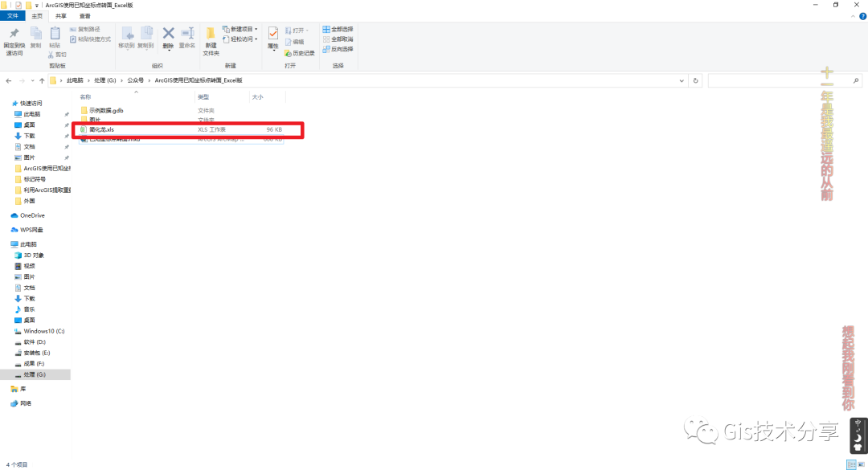Viewport: 868px width, 470px height.
Task: Click the up-directory arrow in navigation bar
Action: [42, 80]
